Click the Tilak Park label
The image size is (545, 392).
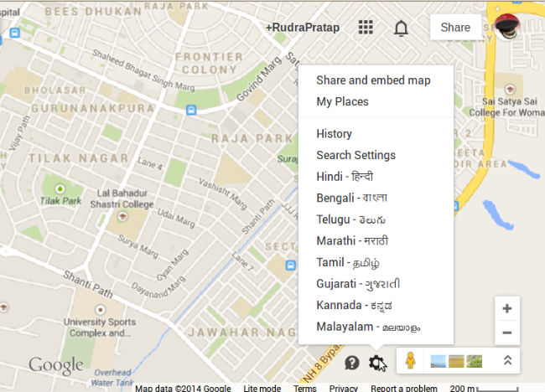click(60, 201)
